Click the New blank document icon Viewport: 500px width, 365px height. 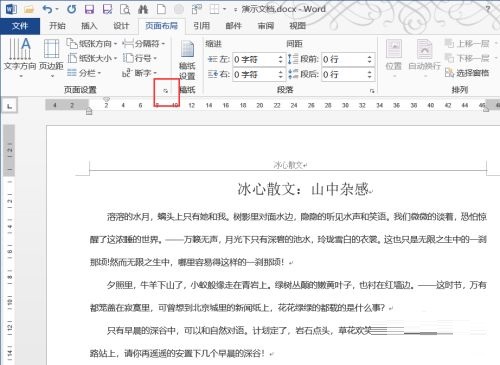pyautogui.click(x=161, y=9)
